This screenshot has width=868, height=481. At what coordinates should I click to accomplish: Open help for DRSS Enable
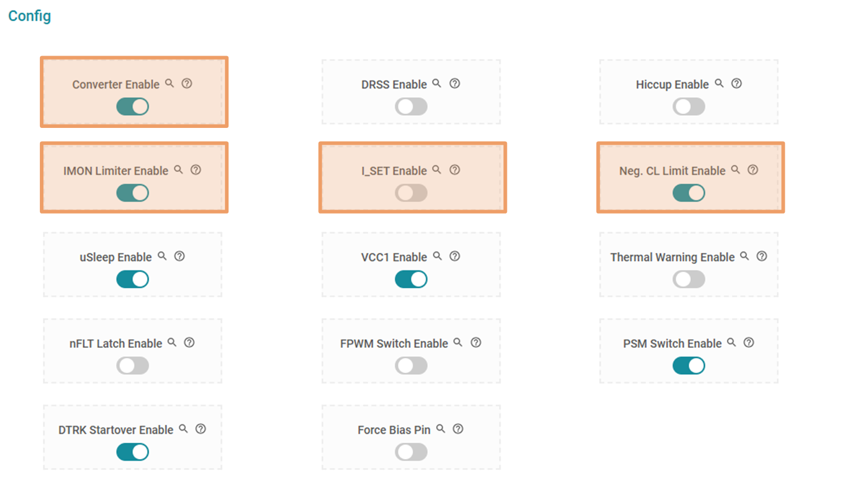coord(455,83)
